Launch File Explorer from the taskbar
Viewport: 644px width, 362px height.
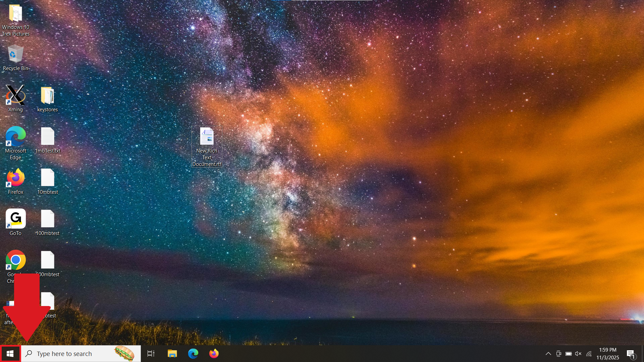[172, 354]
